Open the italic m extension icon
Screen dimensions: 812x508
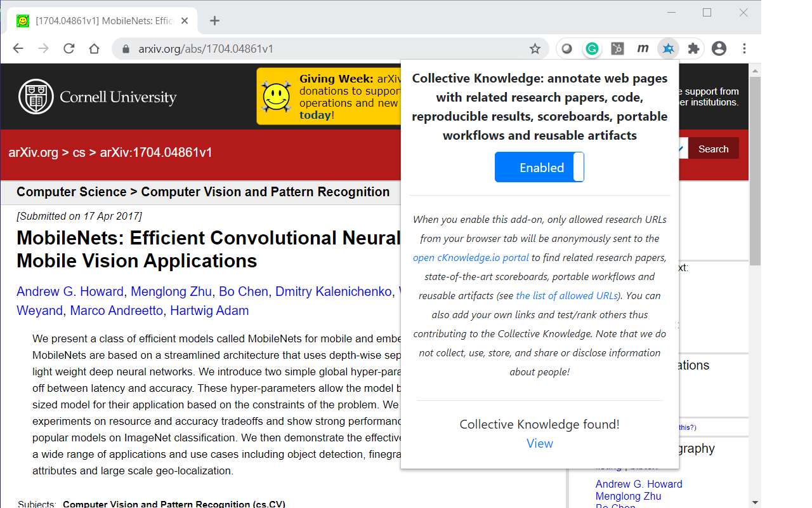point(643,49)
